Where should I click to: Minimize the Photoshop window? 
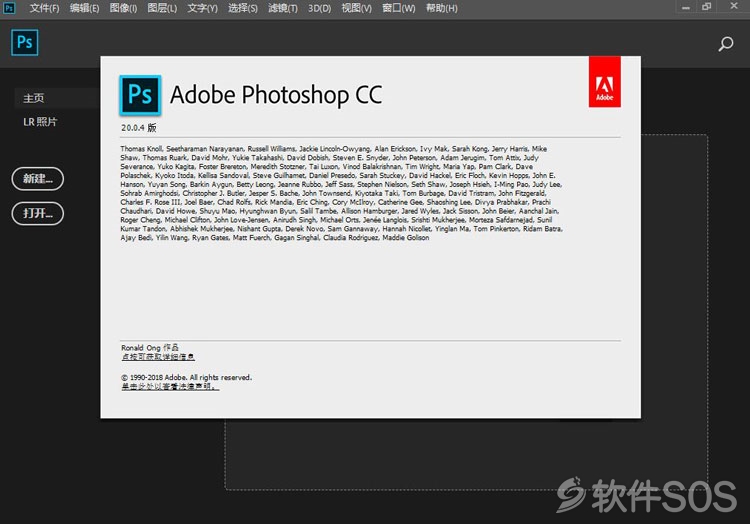click(685, 7)
